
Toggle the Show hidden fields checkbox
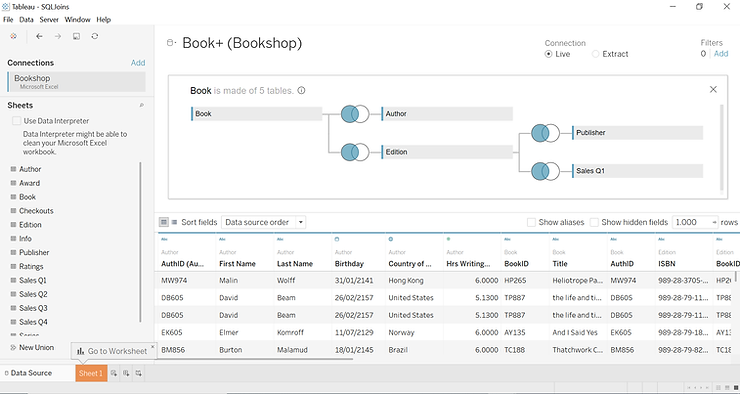point(594,222)
